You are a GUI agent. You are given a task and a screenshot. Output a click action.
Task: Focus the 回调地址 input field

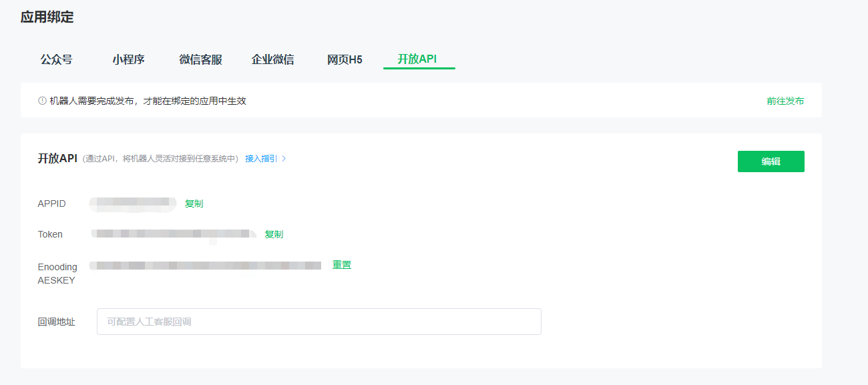tap(318, 322)
